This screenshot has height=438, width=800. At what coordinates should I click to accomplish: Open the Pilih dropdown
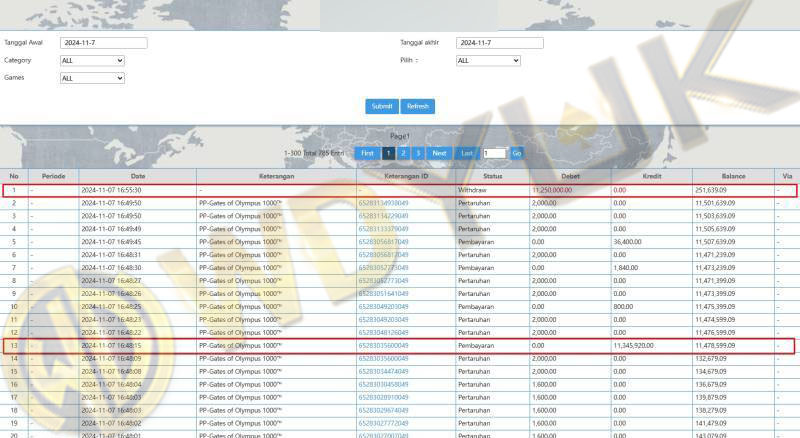tap(488, 60)
